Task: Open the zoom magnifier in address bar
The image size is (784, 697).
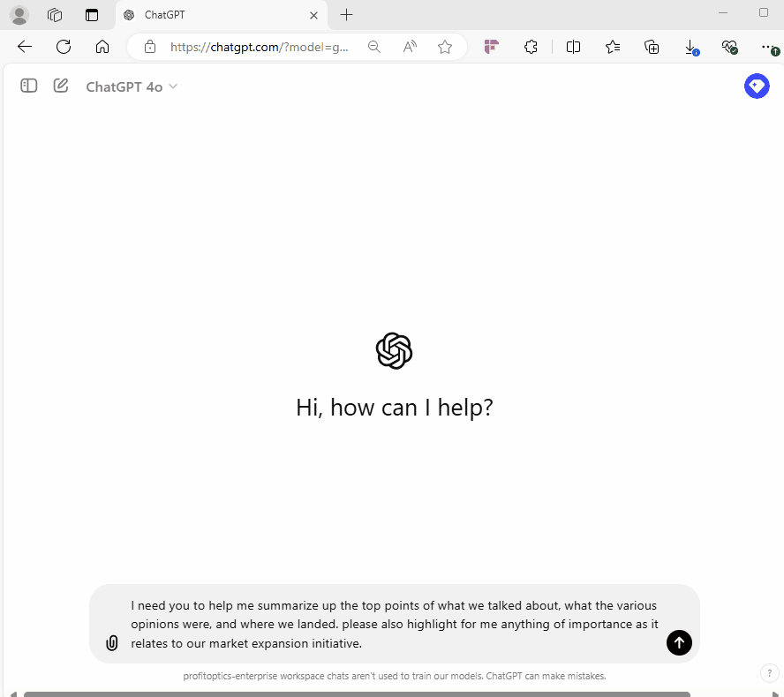Action: tap(374, 47)
